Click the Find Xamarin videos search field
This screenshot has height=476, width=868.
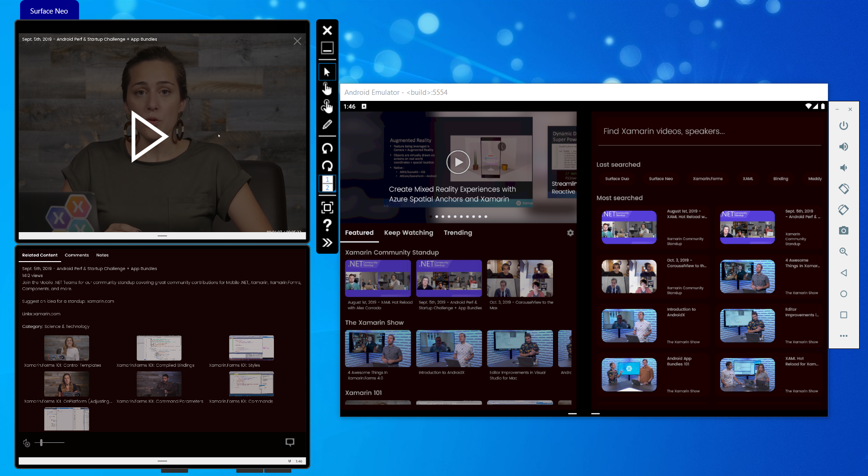tap(708, 131)
